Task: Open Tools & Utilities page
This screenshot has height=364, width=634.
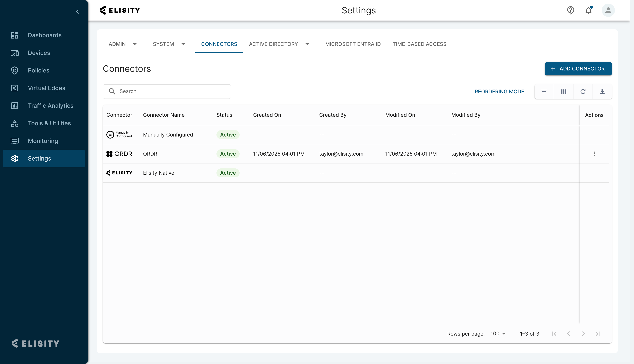Action: click(50, 123)
